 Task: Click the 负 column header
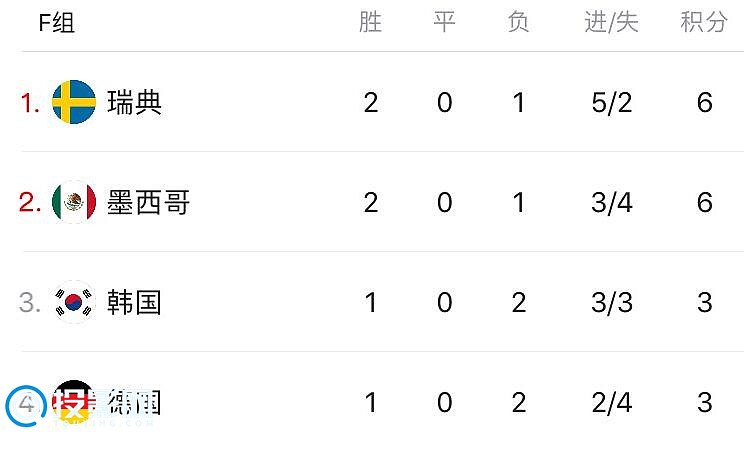tap(518, 22)
